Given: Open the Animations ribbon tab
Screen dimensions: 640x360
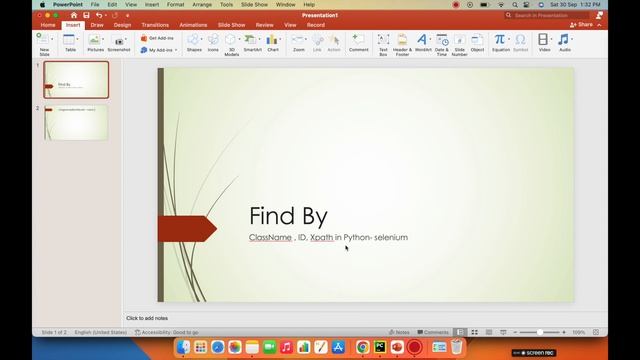Looking at the screenshot, I should tap(193, 25).
